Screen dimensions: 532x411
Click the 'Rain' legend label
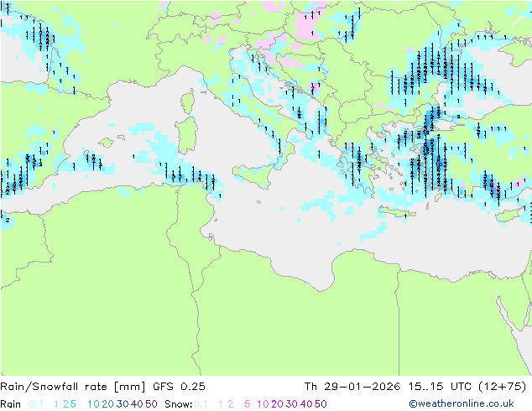[11, 404]
